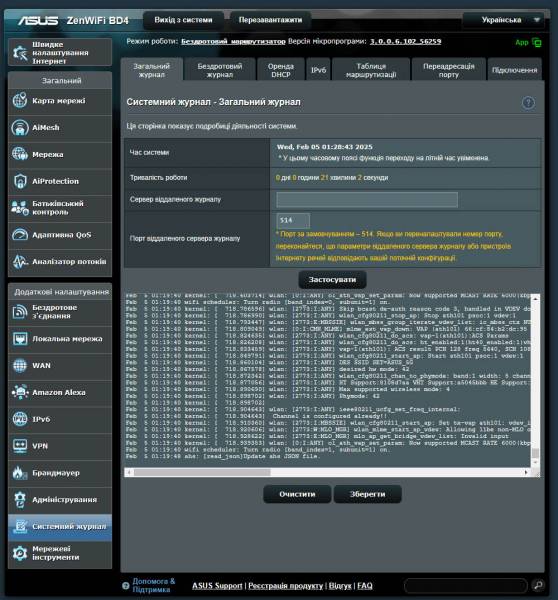The height and width of the screenshot is (600, 558).
Task: Open Таблиця маршрутизації tab
Action: point(371,70)
